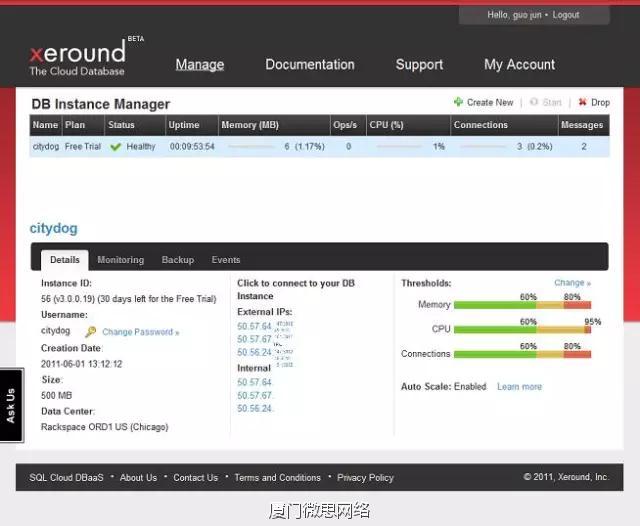Click the Name column header

[45, 125]
